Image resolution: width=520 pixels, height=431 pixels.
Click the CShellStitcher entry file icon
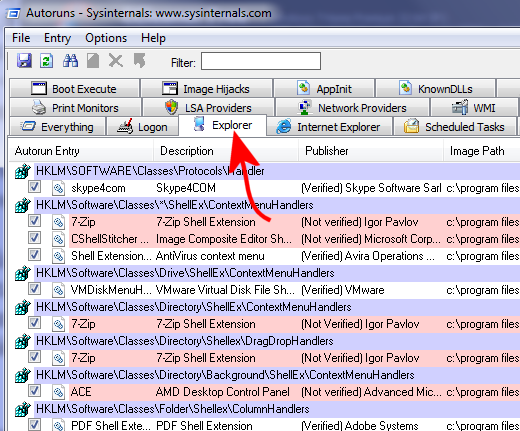click(58, 239)
